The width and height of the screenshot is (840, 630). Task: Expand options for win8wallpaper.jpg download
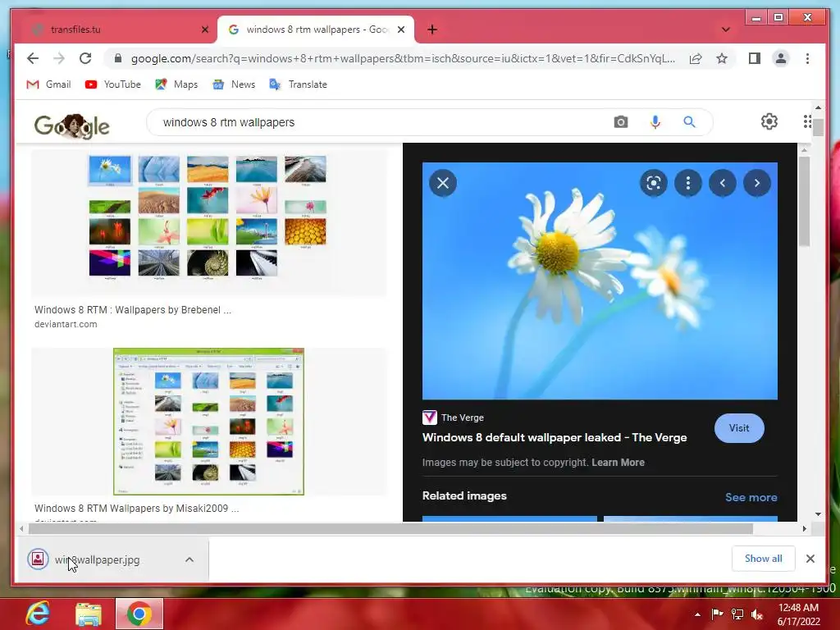click(189, 559)
